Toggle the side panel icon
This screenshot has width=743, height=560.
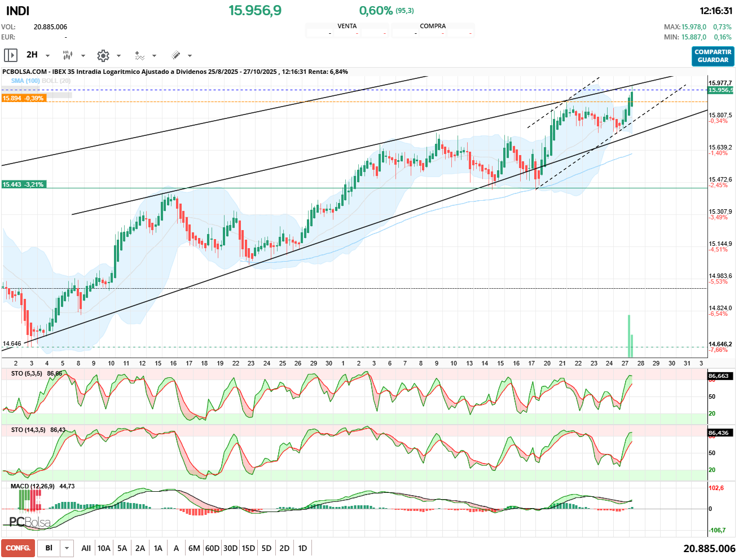point(11,55)
